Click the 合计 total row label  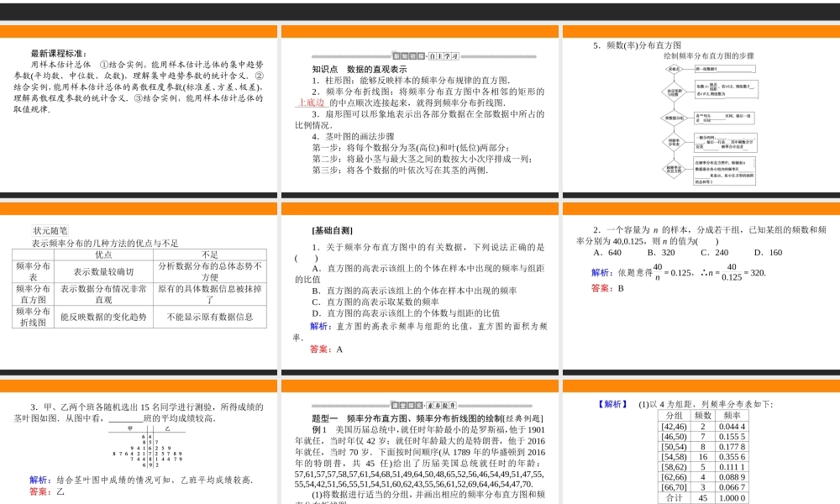tap(674, 497)
